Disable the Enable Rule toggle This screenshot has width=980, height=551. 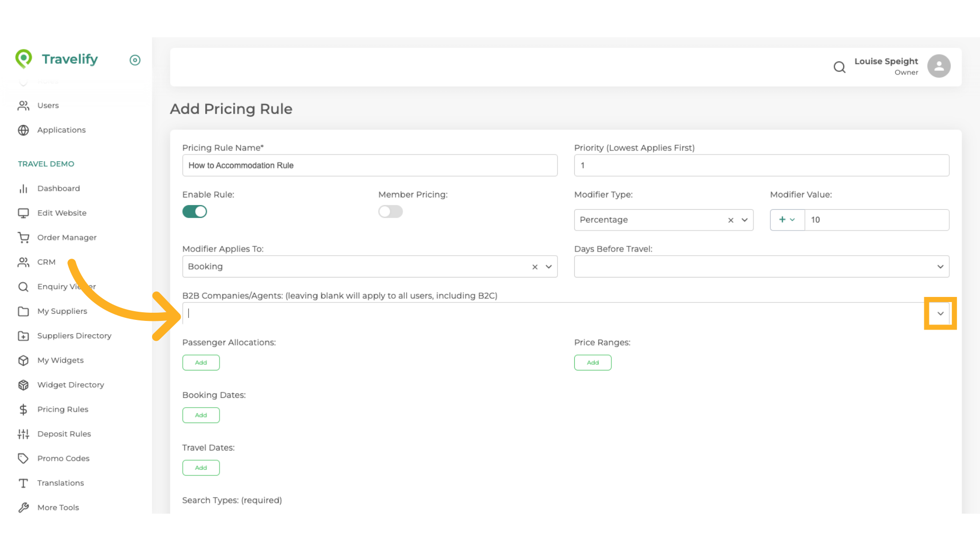point(194,212)
